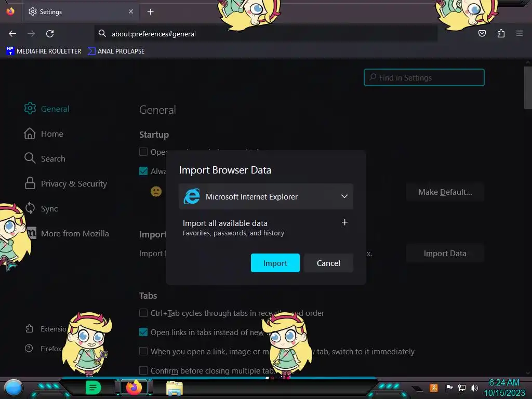The height and width of the screenshot is (399, 532).
Task: Click the General gear icon in sidebar
Action: (30, 108)
